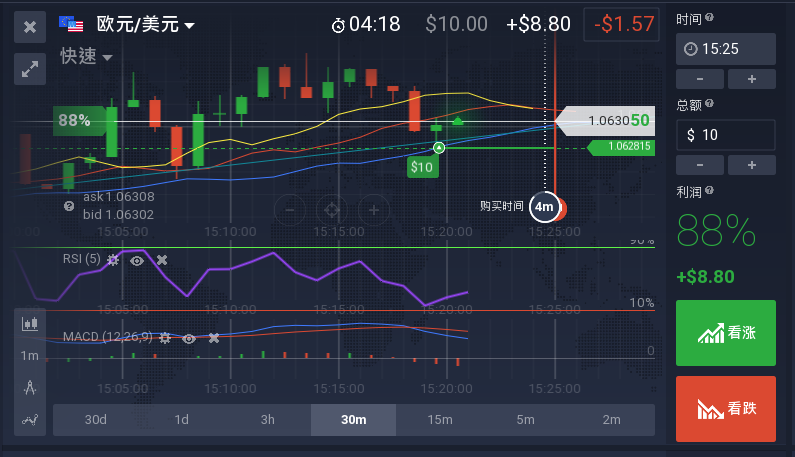Open MACD indicator gear settings
The width and height of the screenshot is (795, 457).
coord(165,338)
